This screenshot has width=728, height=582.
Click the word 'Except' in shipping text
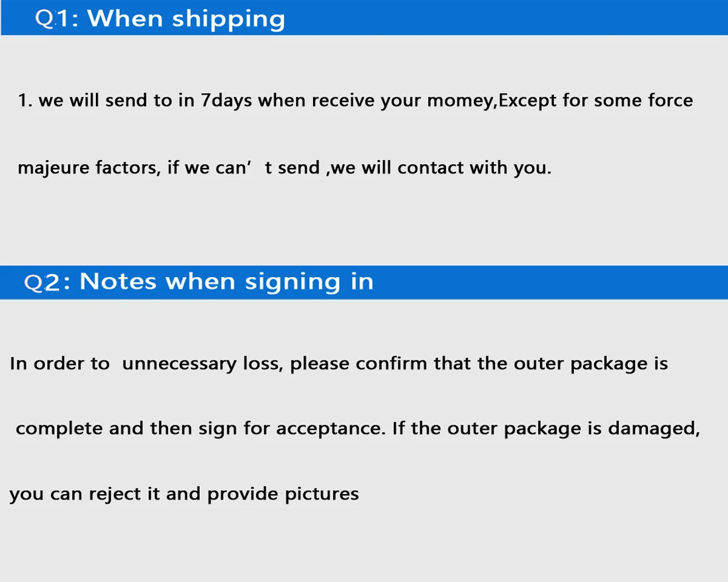[x=527, y=101]
